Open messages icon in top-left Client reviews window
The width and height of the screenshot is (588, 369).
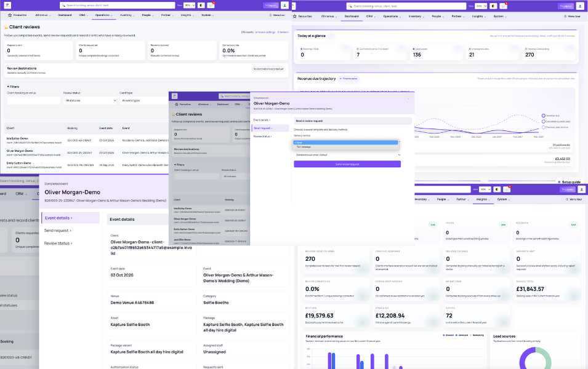point(211,6)
